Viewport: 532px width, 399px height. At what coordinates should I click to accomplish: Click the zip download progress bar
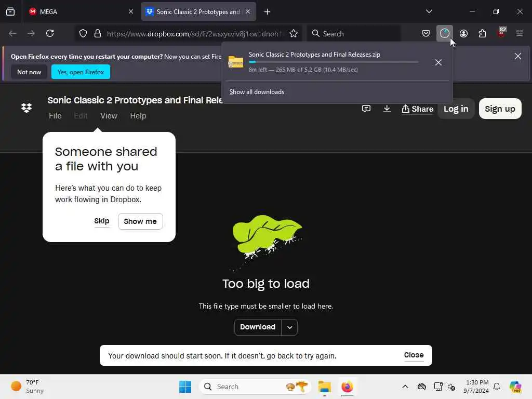point(334,62)
